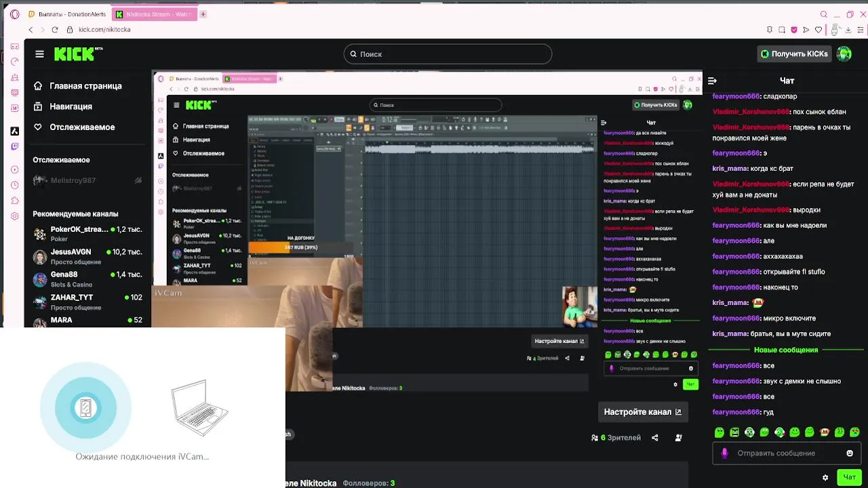Open Opera easy setup sliders icon
Viewport: 868px width, 488px height.
pos(860,30)
